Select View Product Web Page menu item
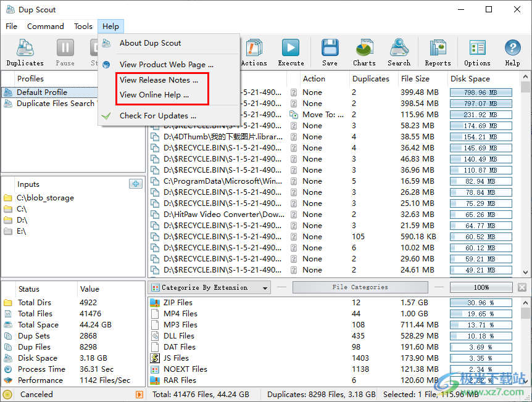 (x=169, y=64)
